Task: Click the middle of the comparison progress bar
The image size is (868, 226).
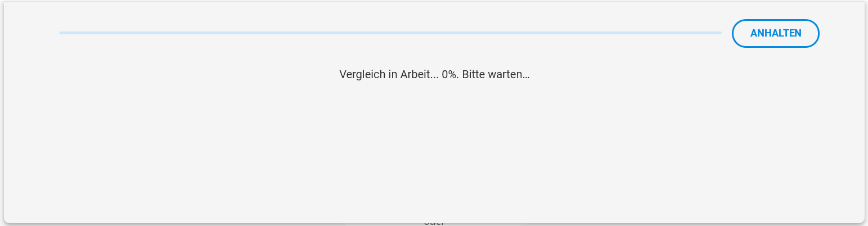Action: point(390,33)
